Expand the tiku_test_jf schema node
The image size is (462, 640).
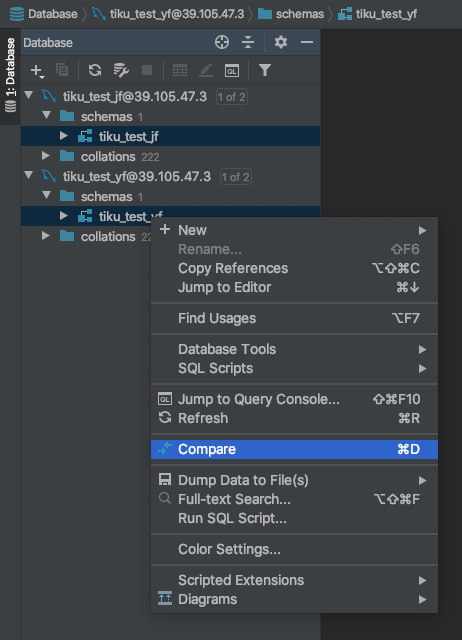pos(64,136)
